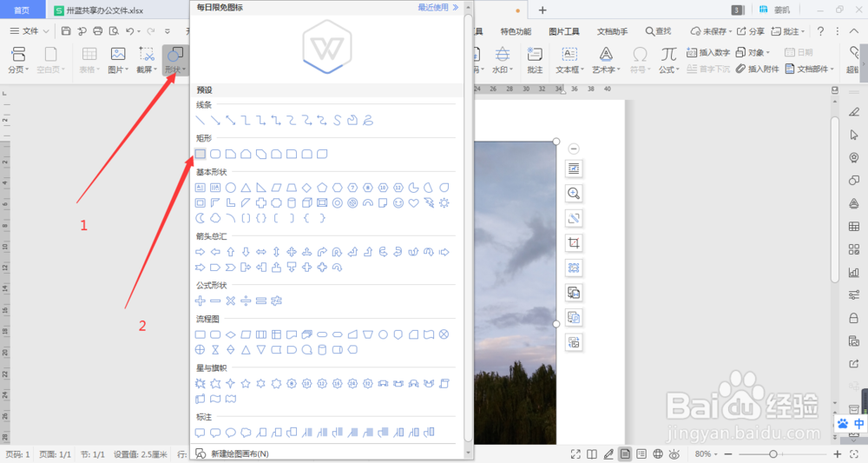Pick the rounded rectangle shape under 矩形
Viewport: 868px width, 463px height.
(215, 154)
